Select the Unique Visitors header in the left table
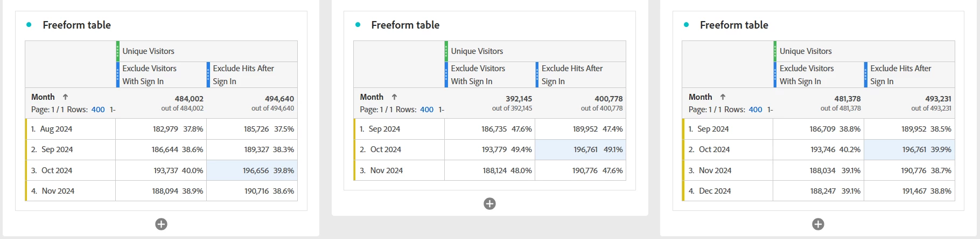The width and height of the screenshot is (980, 239). pos(149,51)
